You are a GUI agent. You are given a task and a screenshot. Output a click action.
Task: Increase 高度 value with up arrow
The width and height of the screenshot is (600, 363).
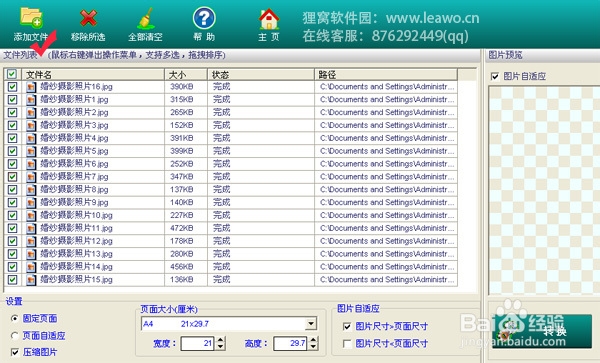coord(313,340)
